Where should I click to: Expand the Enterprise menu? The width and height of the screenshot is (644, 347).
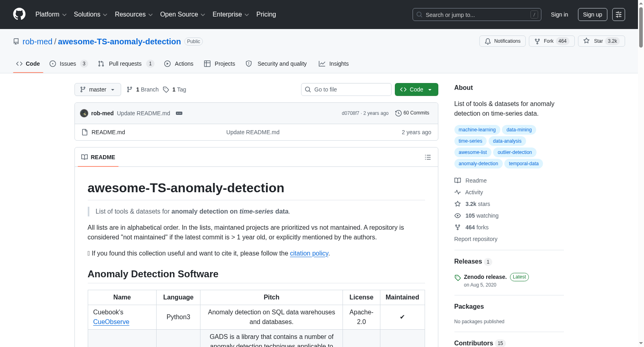[x=231, y=15]
